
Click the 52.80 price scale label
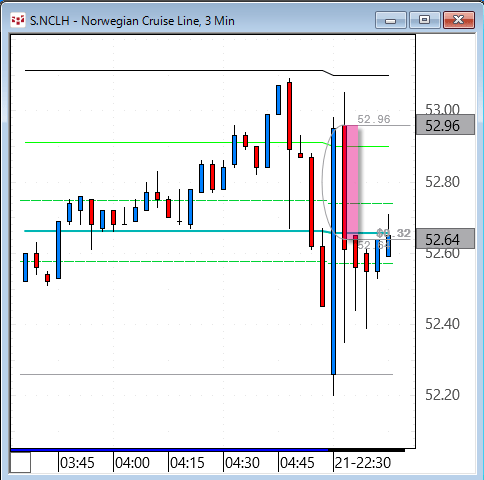tap(442, 182)
